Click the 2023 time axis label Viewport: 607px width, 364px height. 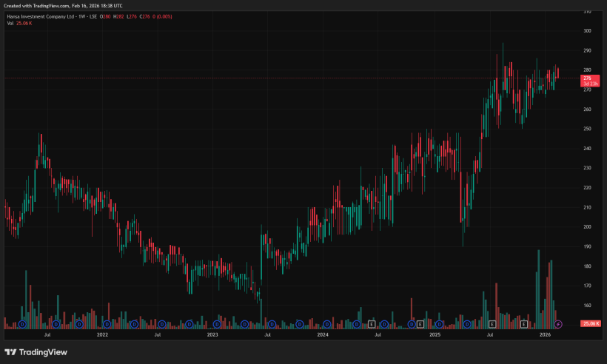pos(212,335)
